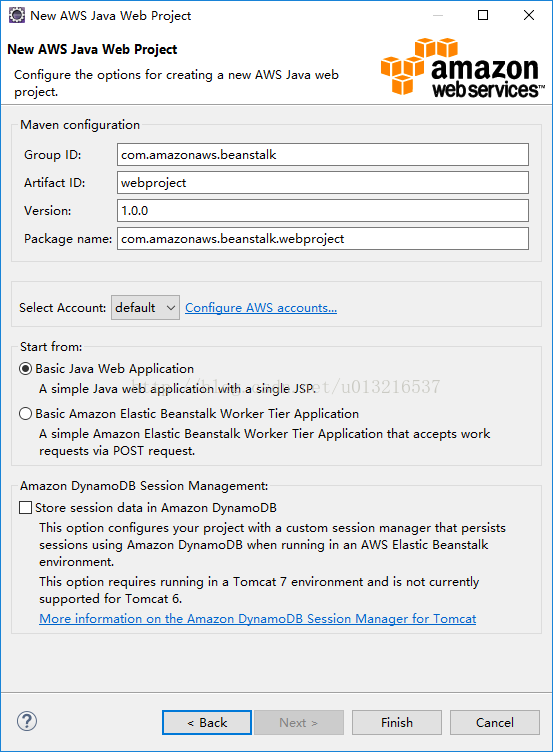The height and width of the screenshot is (752, 553).
Task: Select Basic Java Web Application radio button
Action: point(25,369)
